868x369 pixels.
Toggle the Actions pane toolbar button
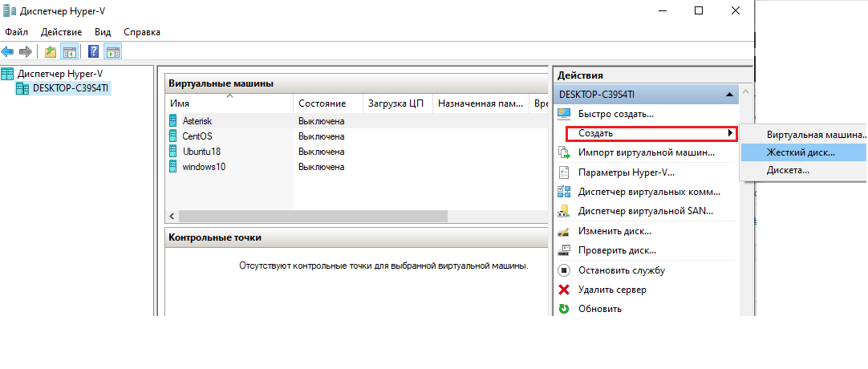113,52
